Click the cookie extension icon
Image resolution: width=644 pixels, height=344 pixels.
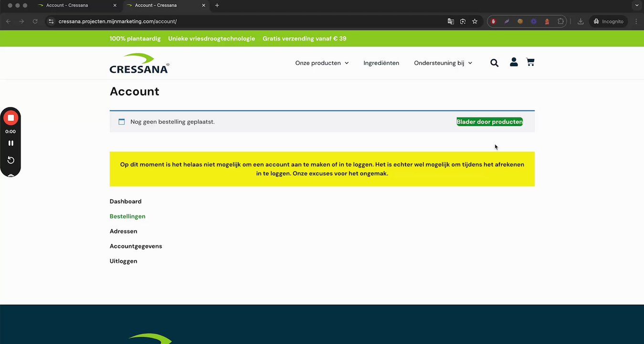click(x=520, y=21)
